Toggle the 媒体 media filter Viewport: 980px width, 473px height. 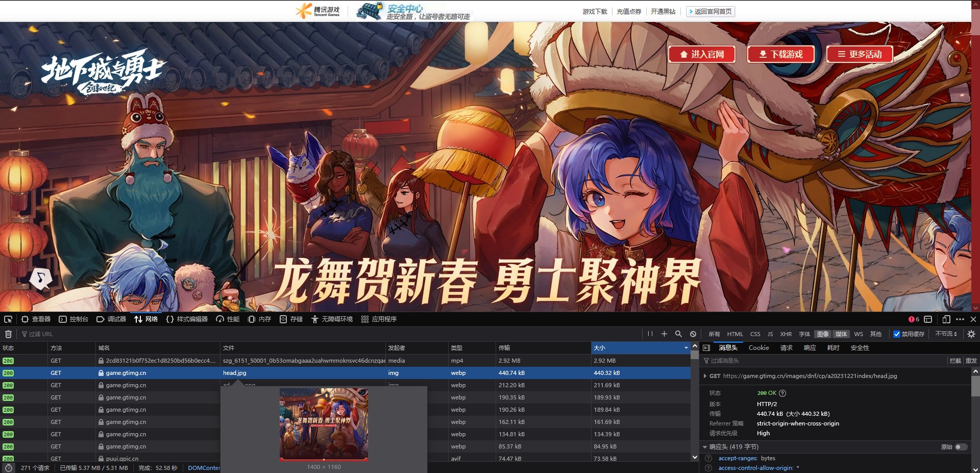[x=841, y=334]
